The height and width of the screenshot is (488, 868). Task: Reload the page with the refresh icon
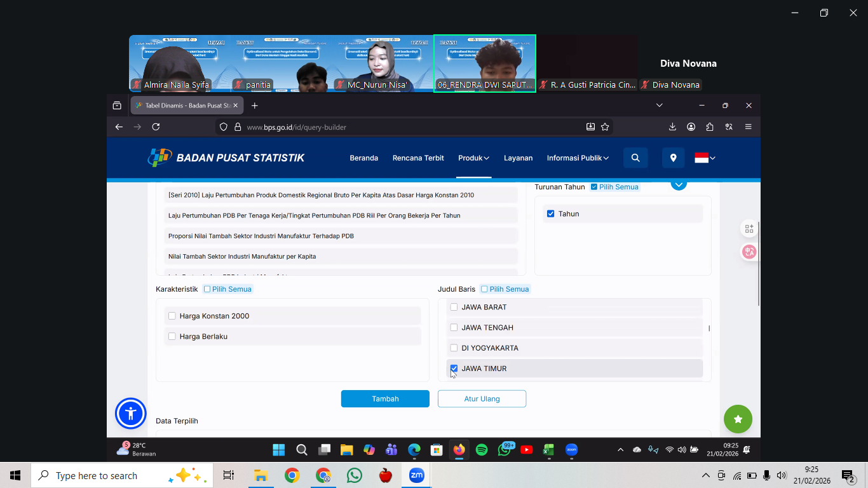(x=156, y=127)
